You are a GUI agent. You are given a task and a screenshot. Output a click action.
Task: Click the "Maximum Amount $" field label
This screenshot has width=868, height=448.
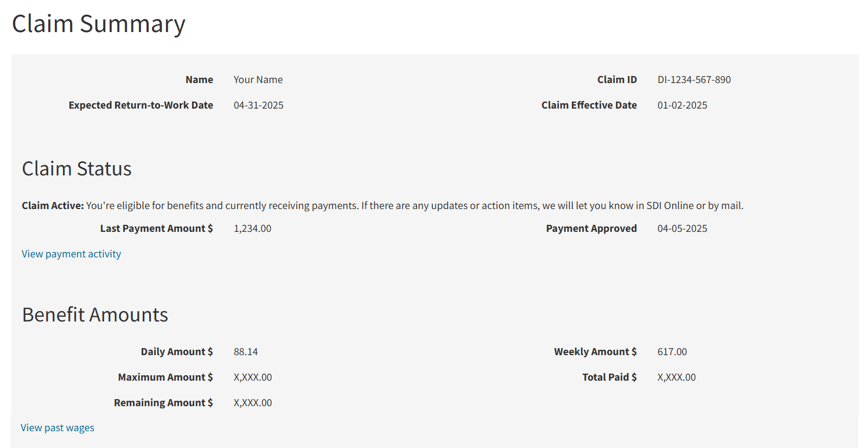165,377
